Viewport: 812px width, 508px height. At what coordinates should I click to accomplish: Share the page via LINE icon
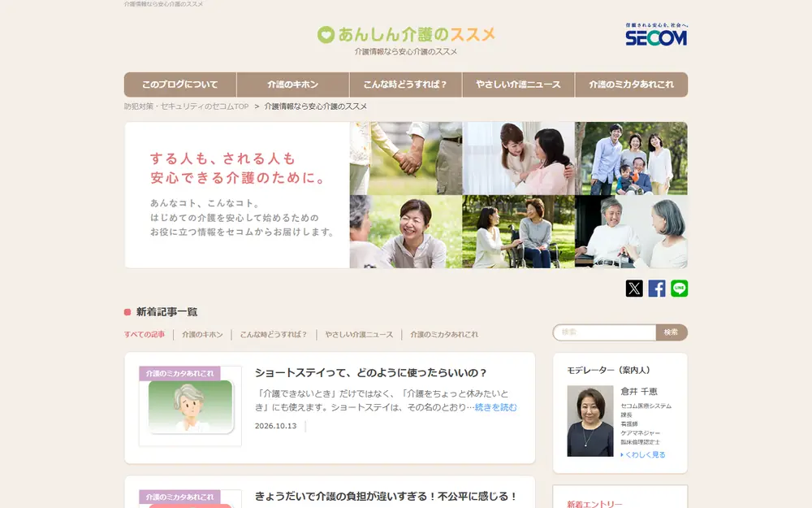point(680,289)
